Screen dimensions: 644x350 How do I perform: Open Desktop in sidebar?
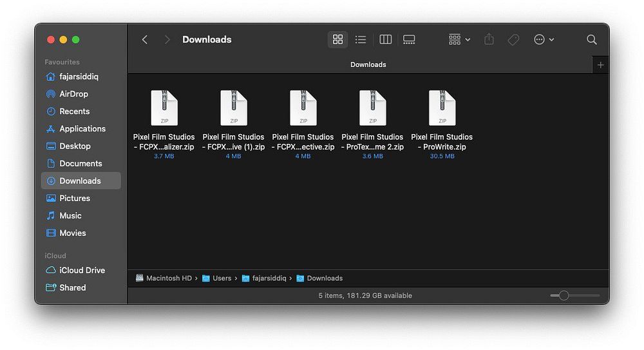(81, 146)
